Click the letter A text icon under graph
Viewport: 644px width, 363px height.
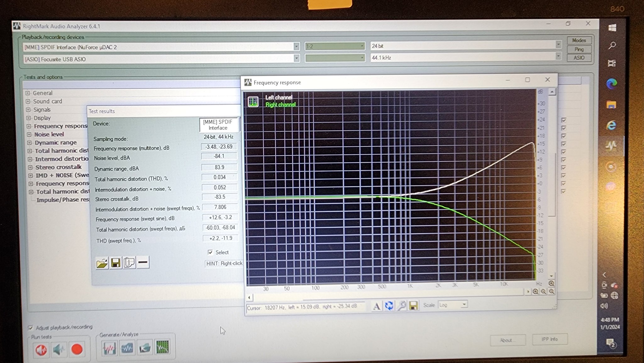pyautogui.click(x=376, y=306)
